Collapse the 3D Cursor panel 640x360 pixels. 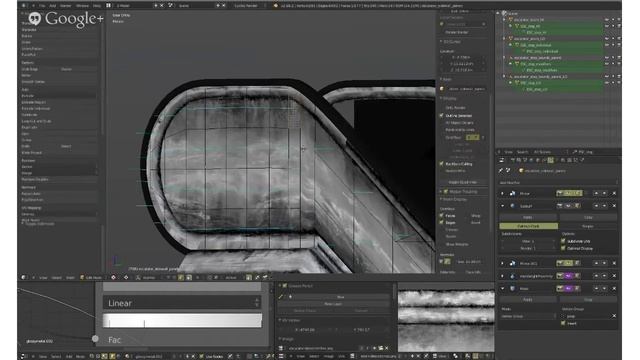[441, 42]
